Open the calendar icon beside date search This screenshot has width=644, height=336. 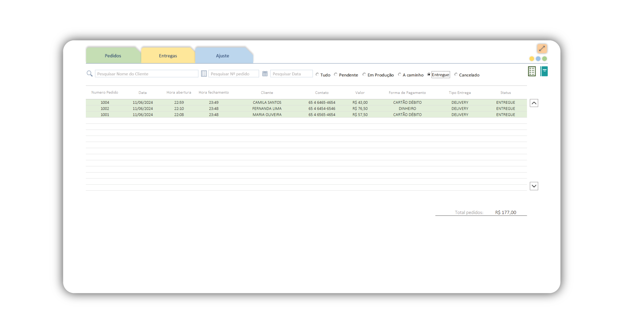click(x=265, y=74)
